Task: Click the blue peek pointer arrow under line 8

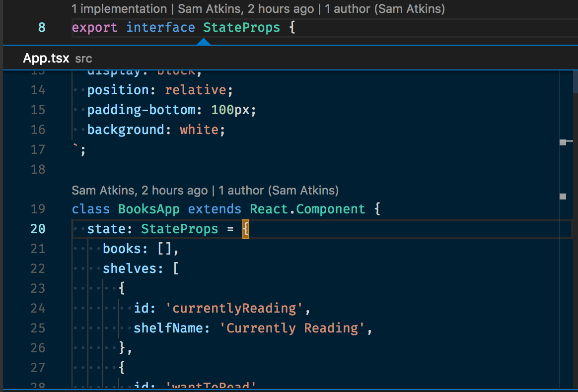Action: 203,41
